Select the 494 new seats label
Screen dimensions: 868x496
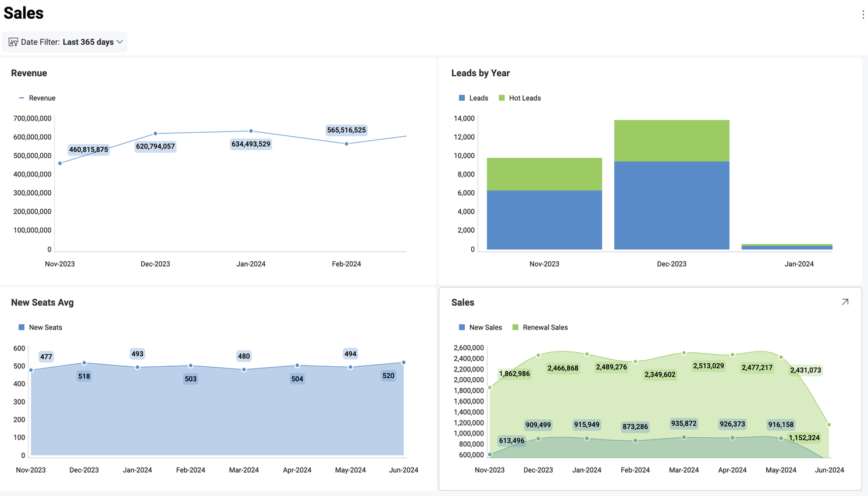point(350,353)
